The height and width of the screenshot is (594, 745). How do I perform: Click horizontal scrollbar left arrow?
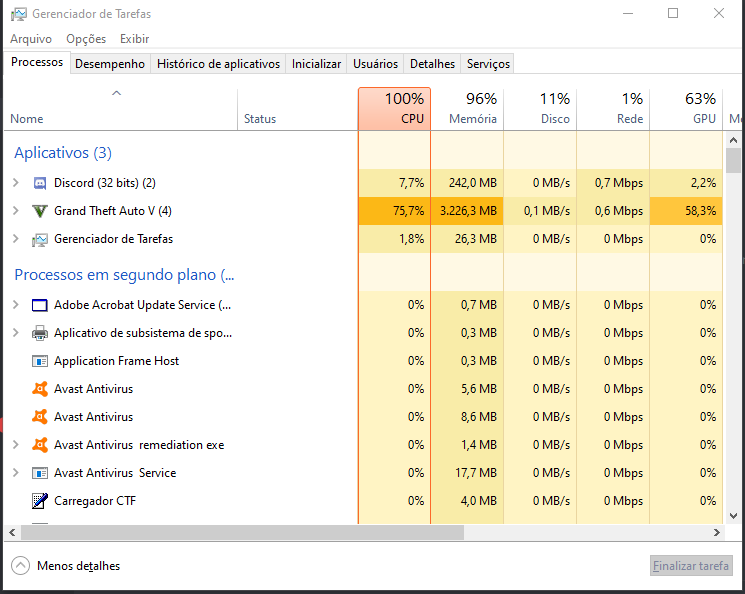coord(12,533)
